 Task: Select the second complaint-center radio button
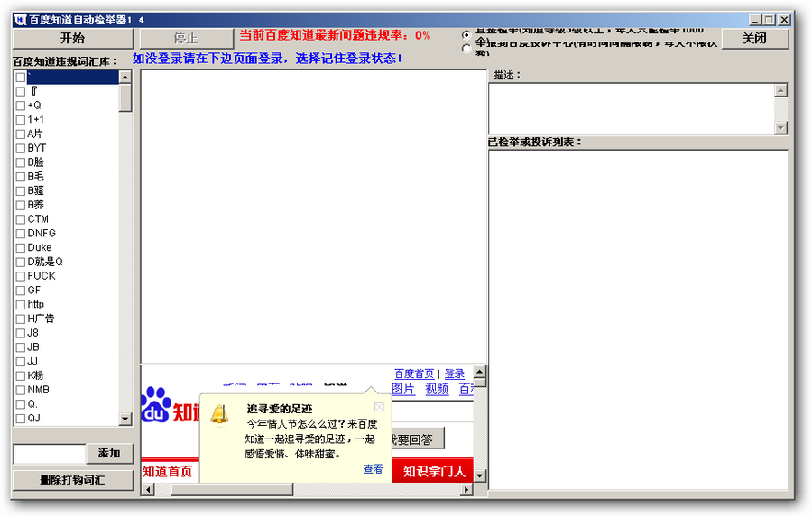click(466, 49)
